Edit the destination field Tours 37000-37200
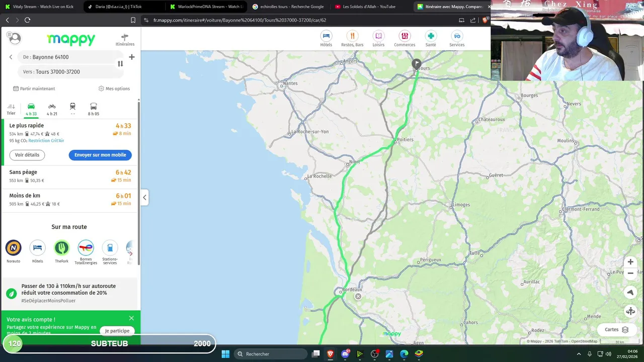 click(70, 72)
